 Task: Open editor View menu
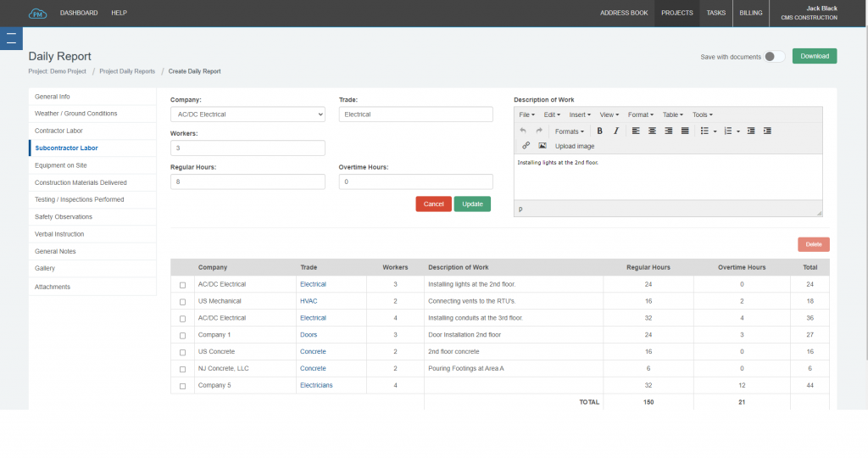[x=609, y=114]
